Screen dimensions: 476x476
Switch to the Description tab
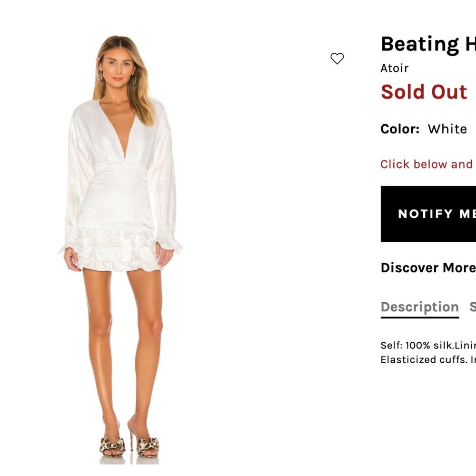419,307
